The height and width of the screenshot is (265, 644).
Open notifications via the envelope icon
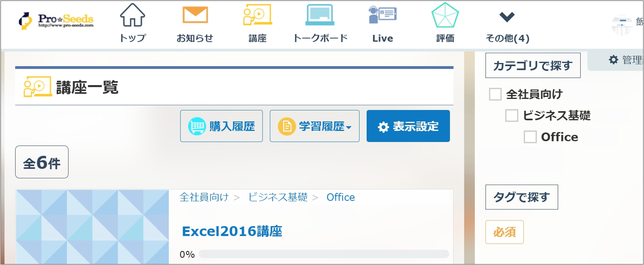(x=195, y=15)
